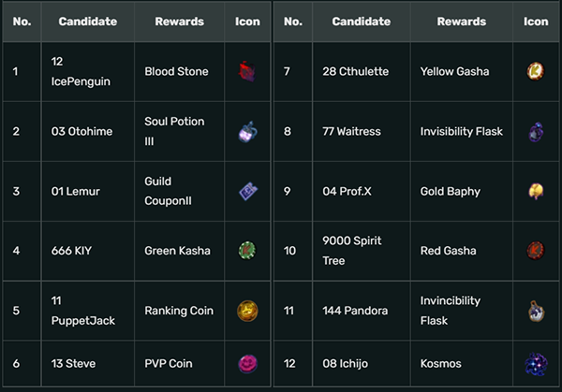Select the pink PVP Coin icon

[247, 364]
